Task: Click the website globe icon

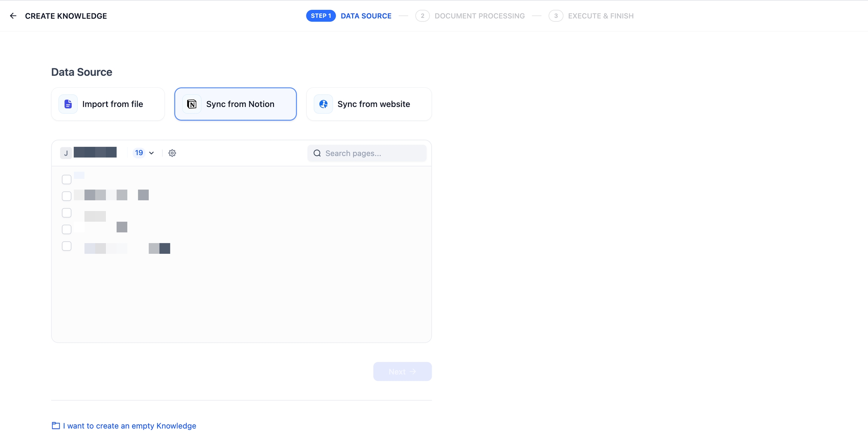Action: tap(323, 104)
